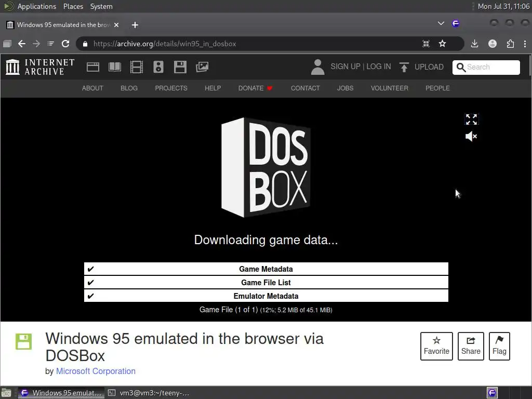Click the Flag button

499,346
